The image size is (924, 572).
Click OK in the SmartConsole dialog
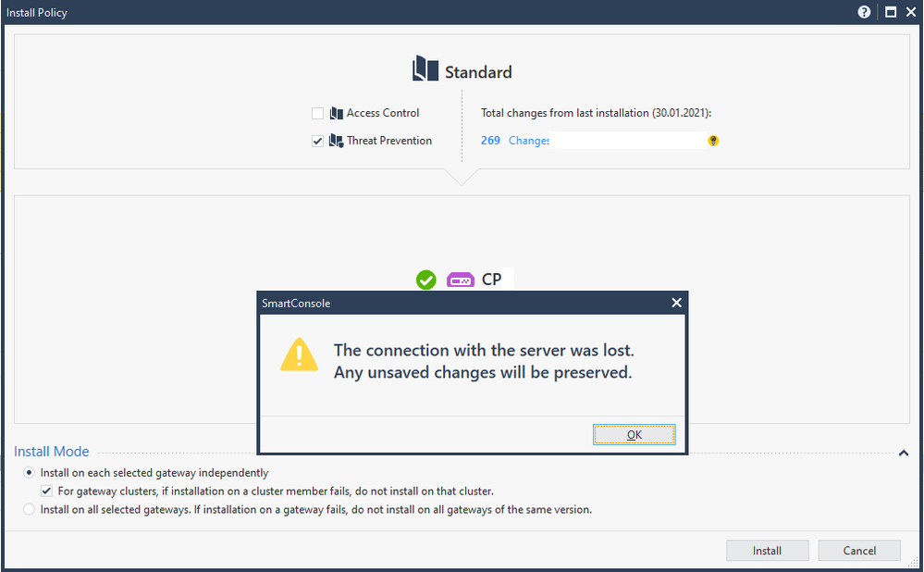tap(634, 435)
